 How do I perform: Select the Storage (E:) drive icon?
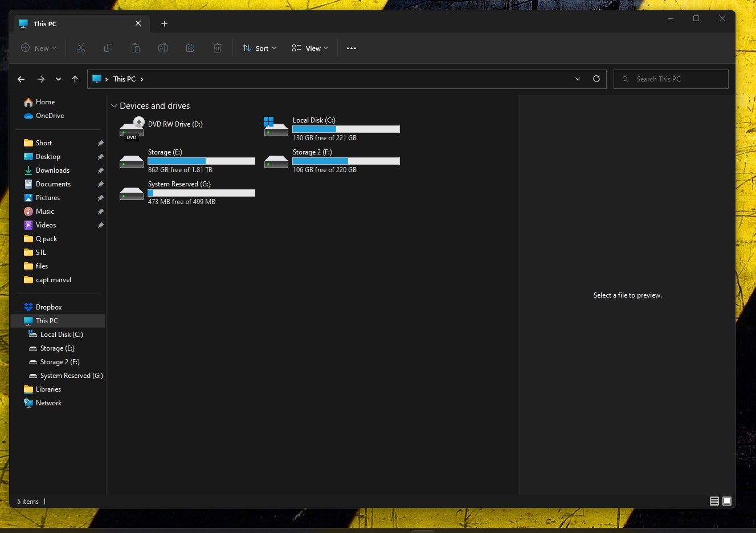click(132, 162)
